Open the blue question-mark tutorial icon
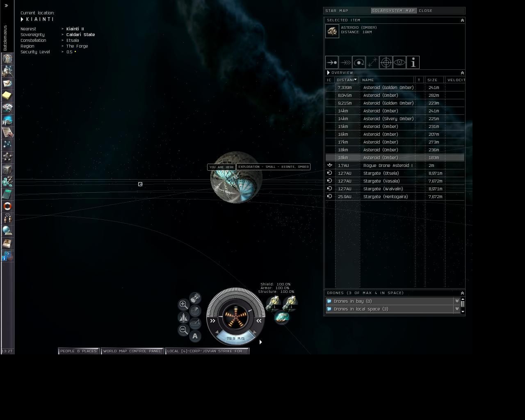This screenshot has height=420, width=525. 7,256
